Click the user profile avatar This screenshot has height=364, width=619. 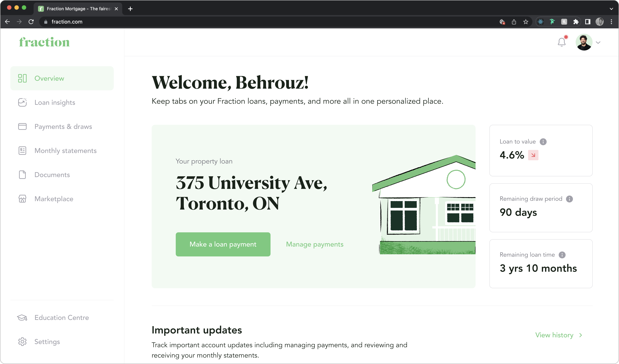click(584, 42)
